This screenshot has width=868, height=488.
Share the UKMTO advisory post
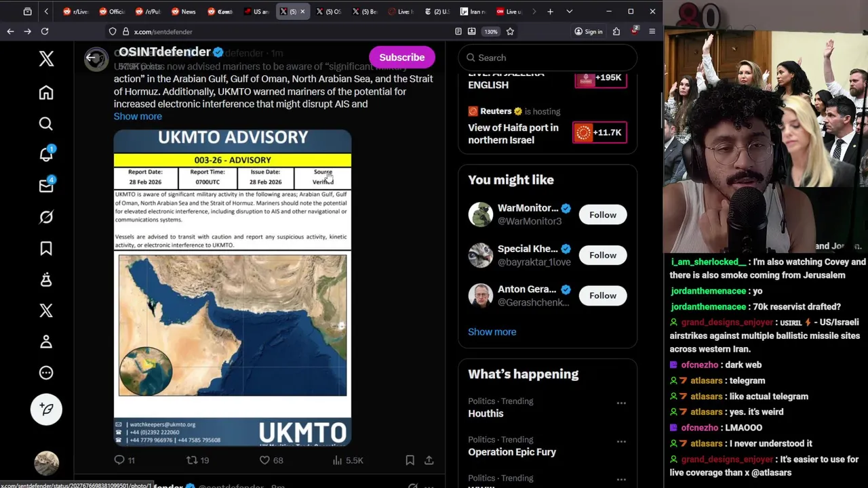(x=429, y=460)
